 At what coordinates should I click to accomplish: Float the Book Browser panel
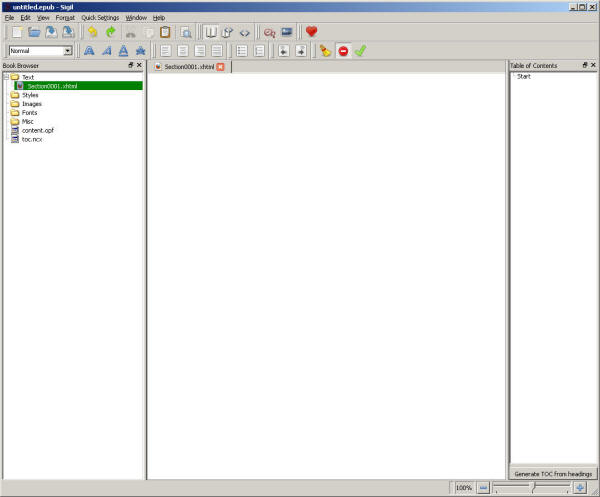(131, 65)
